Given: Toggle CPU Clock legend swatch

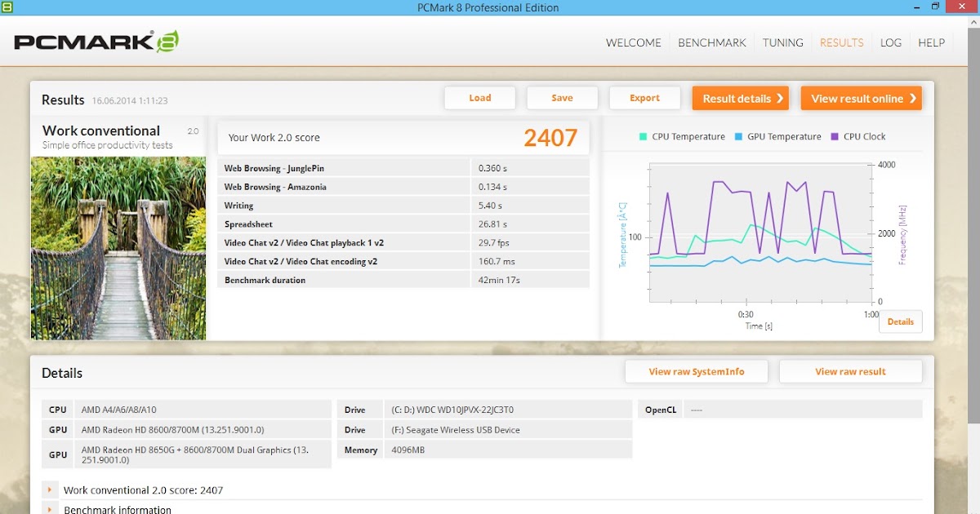Looking at the screenshot, I should point(835,137).
